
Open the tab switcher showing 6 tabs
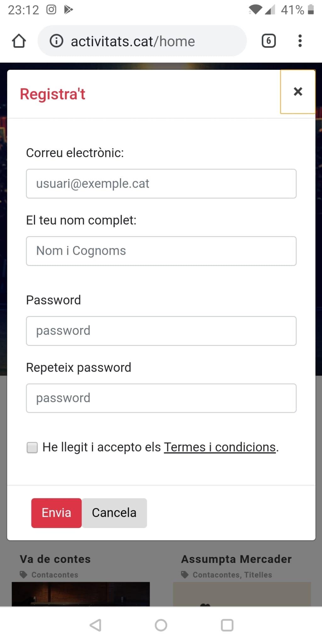[x=269, y=41]
